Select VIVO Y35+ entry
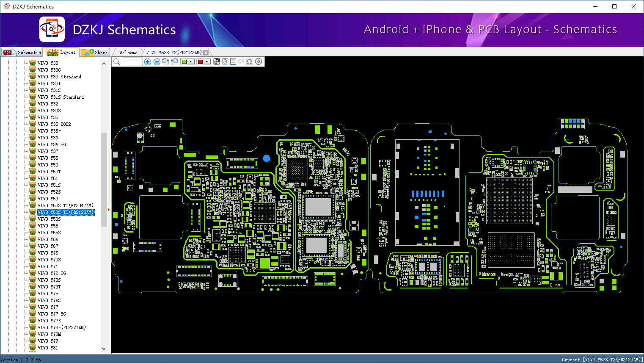The image size is (644, 363). (50, 131)
